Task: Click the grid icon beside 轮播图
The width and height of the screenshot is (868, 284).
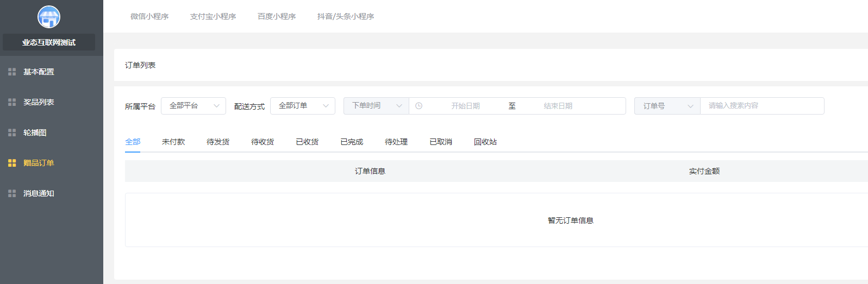Action: (12, 132)
